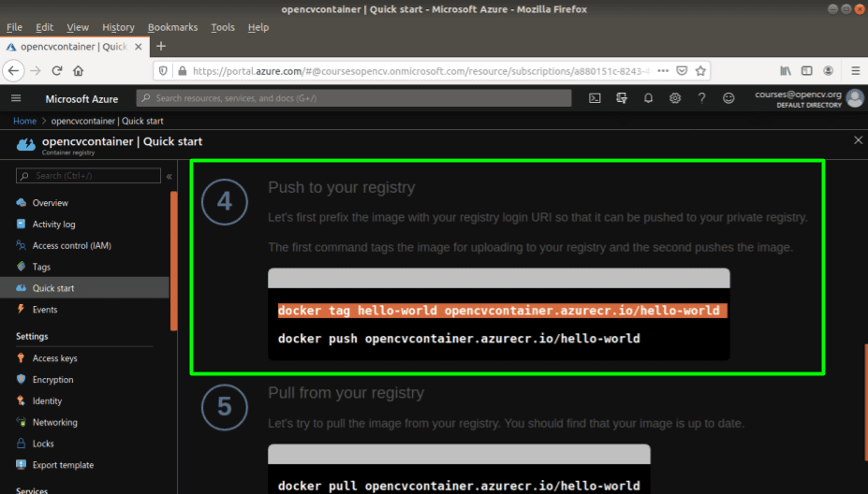Open the File menu
This screenshot has height=494, width=868.
pyautogui.click(x=14, y=27)
